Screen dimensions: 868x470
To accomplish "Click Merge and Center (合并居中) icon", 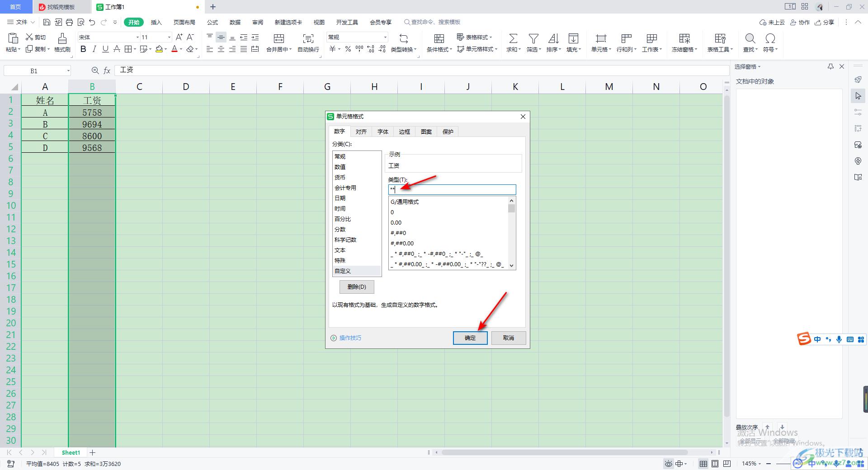I will coord(279,38).
